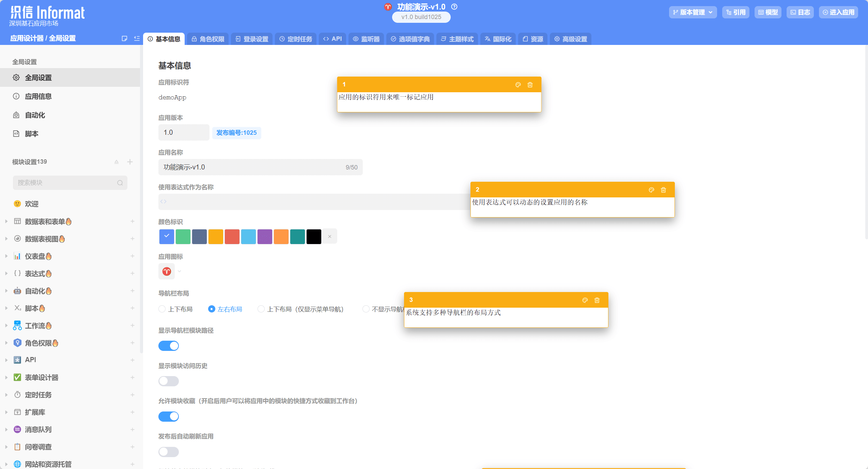Click the 进入应用 button

pyautogui.click(x=838, y=12)
